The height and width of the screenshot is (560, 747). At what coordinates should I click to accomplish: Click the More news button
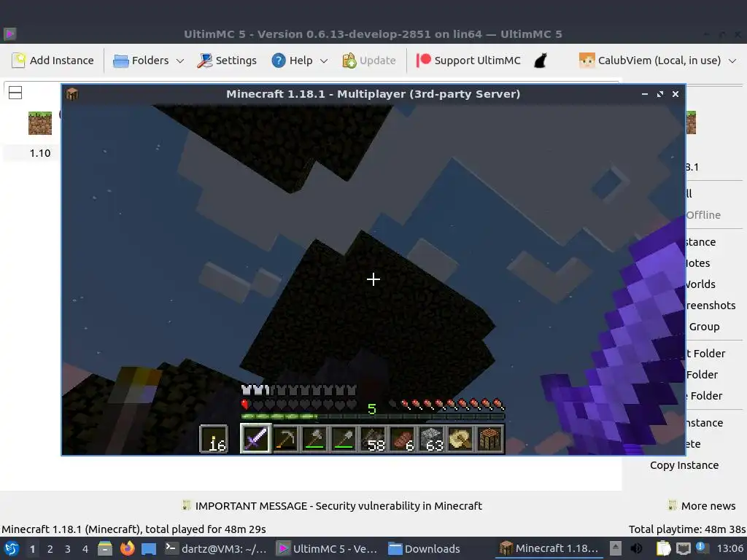pyautogui.click(x=703, y=506)
